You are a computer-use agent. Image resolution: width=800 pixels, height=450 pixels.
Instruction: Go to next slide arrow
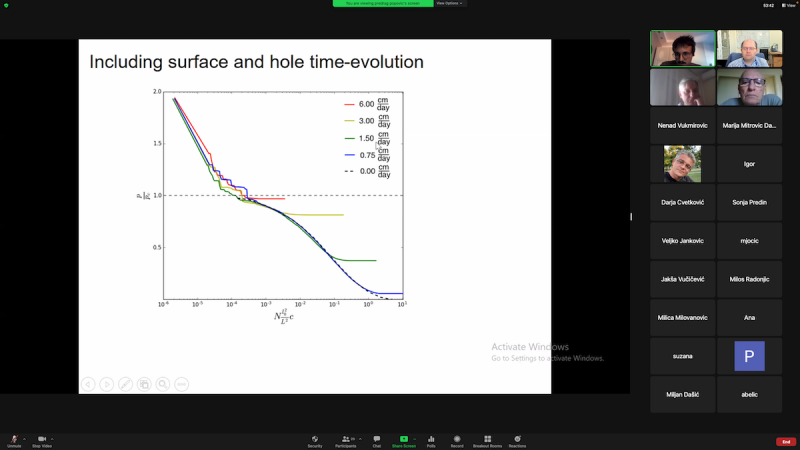click(107, 384)
